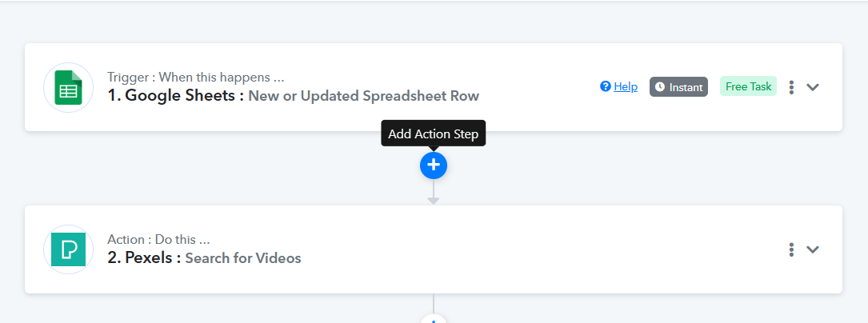Click arrow connector between the two steps
The height and width of the screenshot is (323, 868).
434,193
